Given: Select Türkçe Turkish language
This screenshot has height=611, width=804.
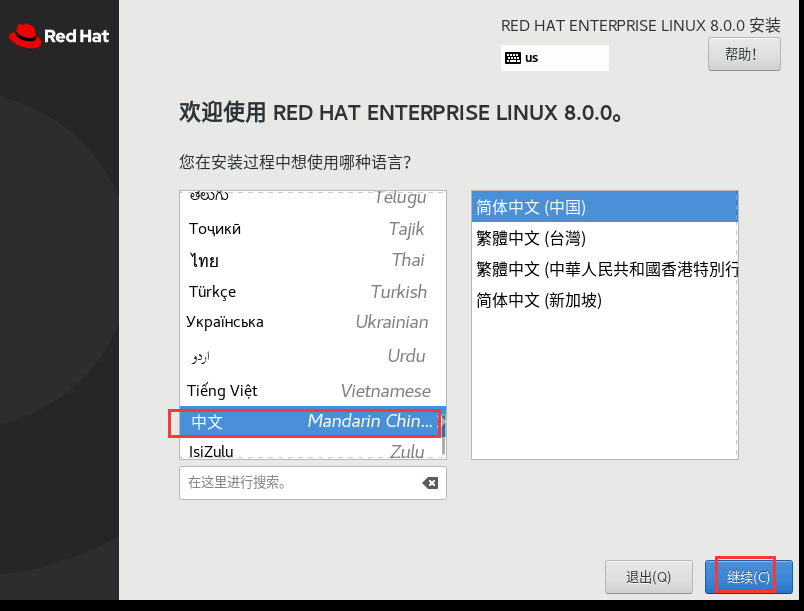Looking at the screenshot, I should click(x=313, y=291).
